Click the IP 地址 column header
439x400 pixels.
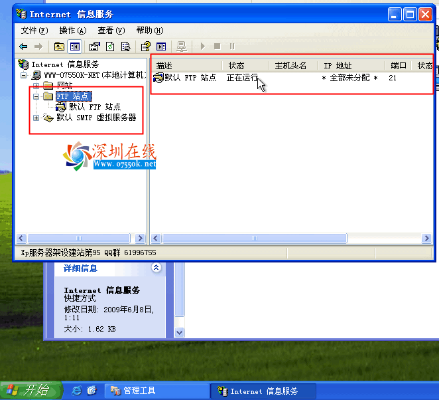351,65
